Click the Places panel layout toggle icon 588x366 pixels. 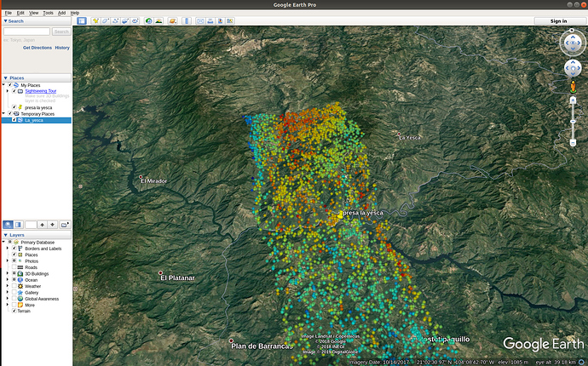coord(18,225)
